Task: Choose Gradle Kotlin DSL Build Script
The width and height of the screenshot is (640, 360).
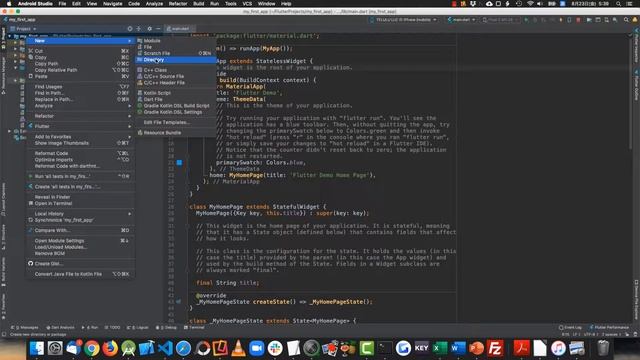Action: [x=176, y=106]
